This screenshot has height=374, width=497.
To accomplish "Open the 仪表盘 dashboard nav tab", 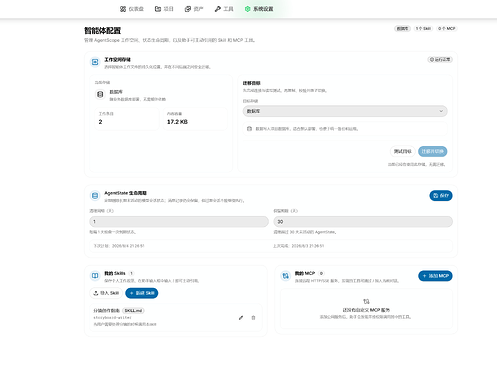I will [132, 9].
